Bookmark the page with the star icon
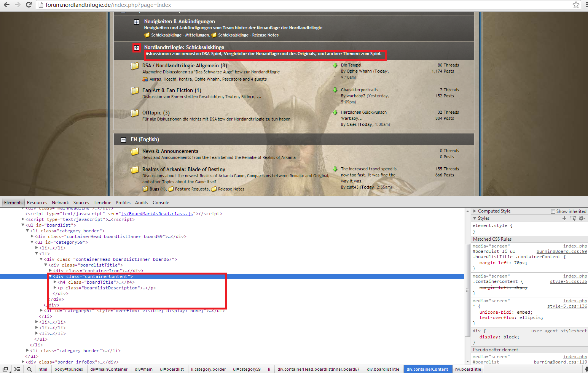The image size is (588, 373). tap(576, 5)
